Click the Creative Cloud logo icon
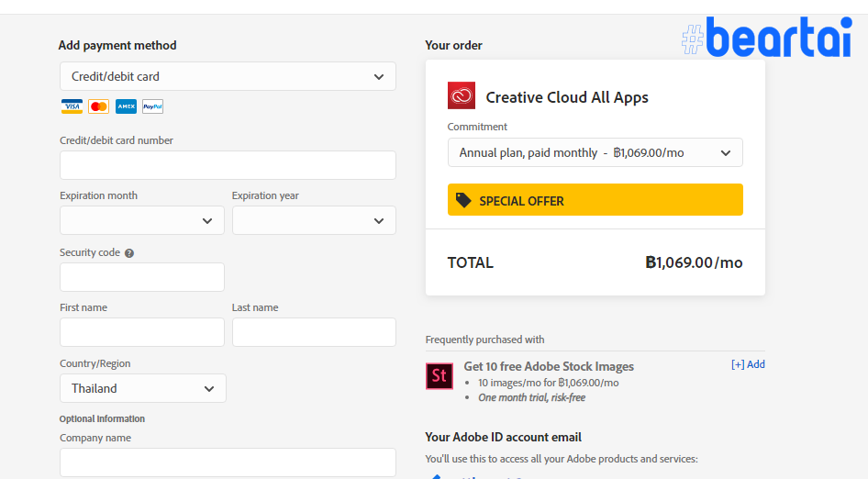Image resolution: width=868 pixels, height=479 pixels. (462, 95)
